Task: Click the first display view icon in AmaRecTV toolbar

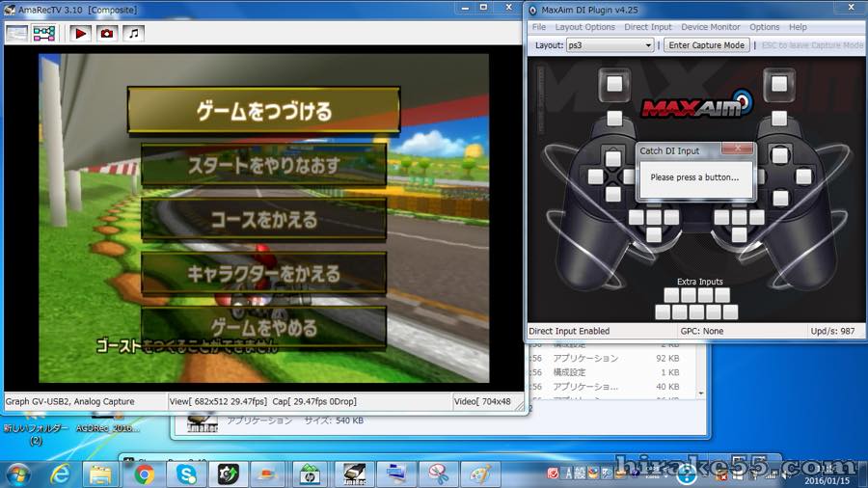Action: pyautogui.click(x=16, y=34)
